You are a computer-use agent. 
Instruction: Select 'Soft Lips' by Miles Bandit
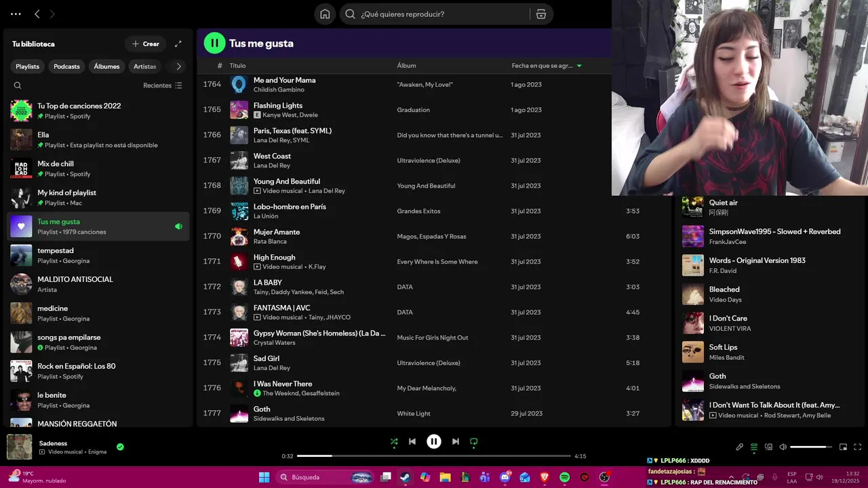point(724,347)
